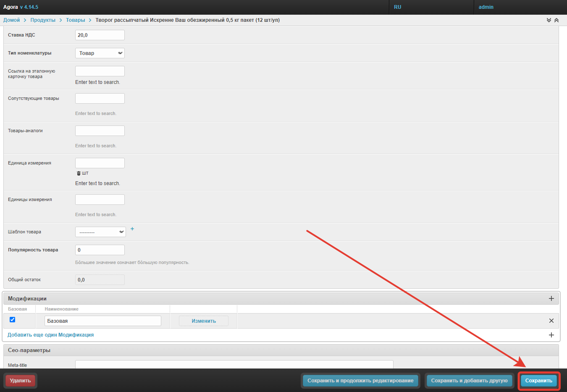Screen dimensions: 567x392
Task: Focus the Популярность товара field
Action: coord(100,250)
